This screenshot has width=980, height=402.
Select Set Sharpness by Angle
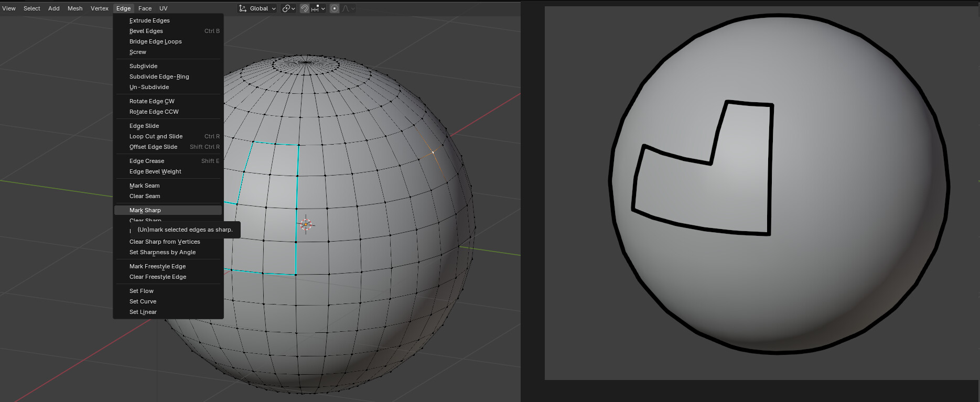coord(168,252)
